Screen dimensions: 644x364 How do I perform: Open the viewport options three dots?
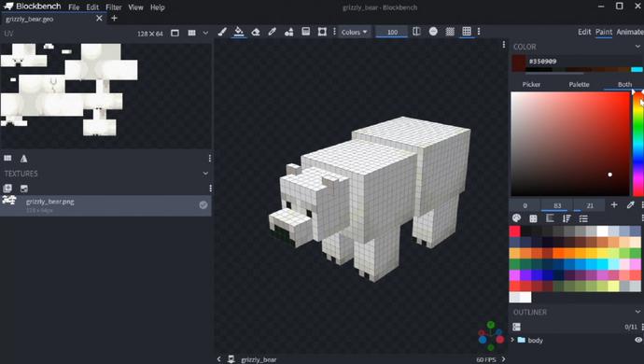pyautogui.click(x=504, y=45)
